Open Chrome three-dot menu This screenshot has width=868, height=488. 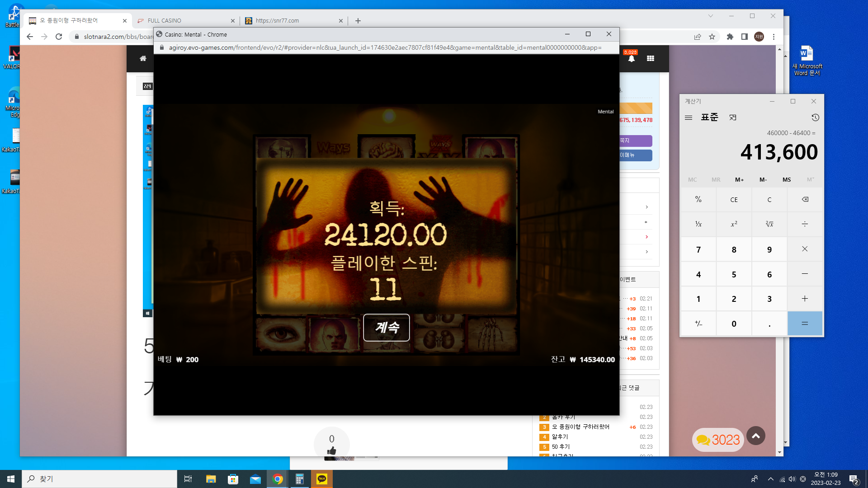pyautogui.click(x=774, y=37)
